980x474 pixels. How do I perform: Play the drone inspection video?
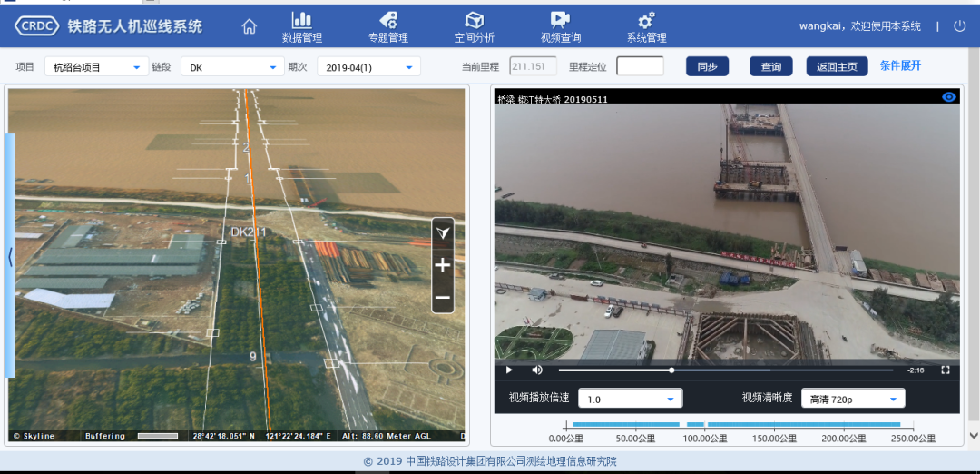pos(509,370)
